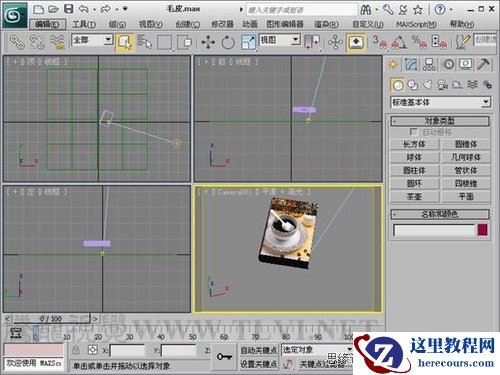
Task: Select the Cameras category icon
Action: (x=442, y=85)
